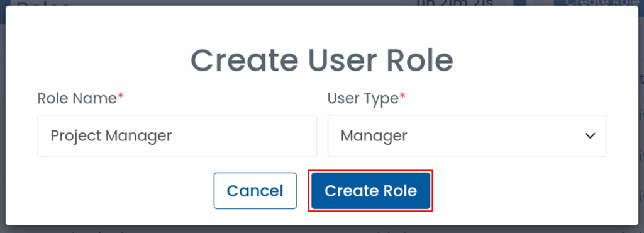Screen dimensions: 644x233
Task: Dismiss the dialog using the Cancel button
Action: pyautogui.click(x=255, y=191)
